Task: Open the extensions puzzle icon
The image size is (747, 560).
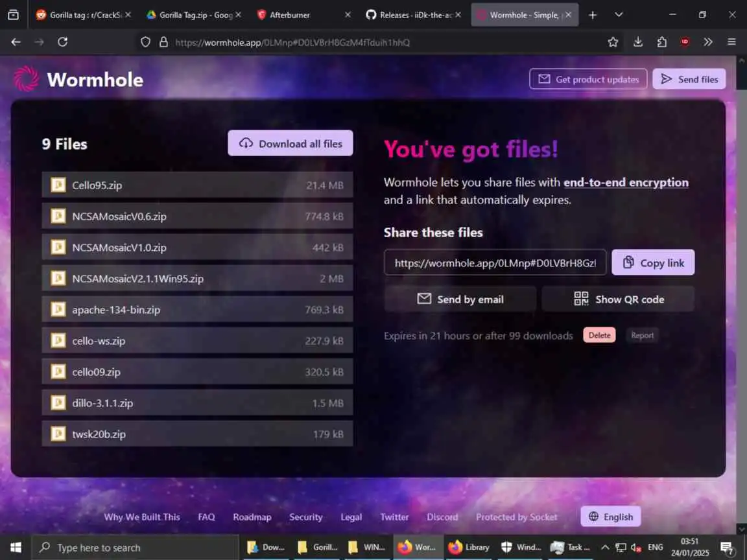Action: [x=661, y=42]
